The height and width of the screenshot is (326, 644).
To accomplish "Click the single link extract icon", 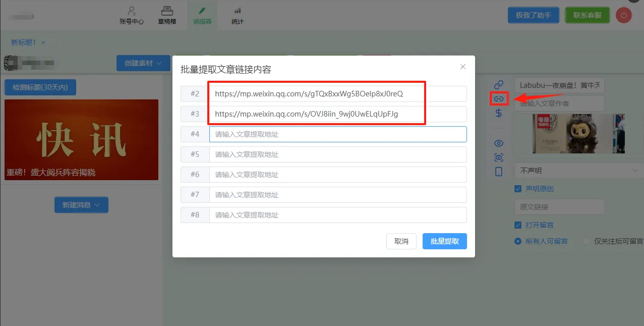I will pos(499,84).
